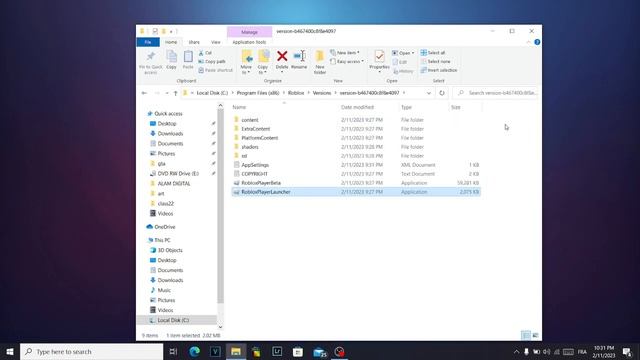Create a New folder from ribbon
The image size is (640, 360).
320,62
